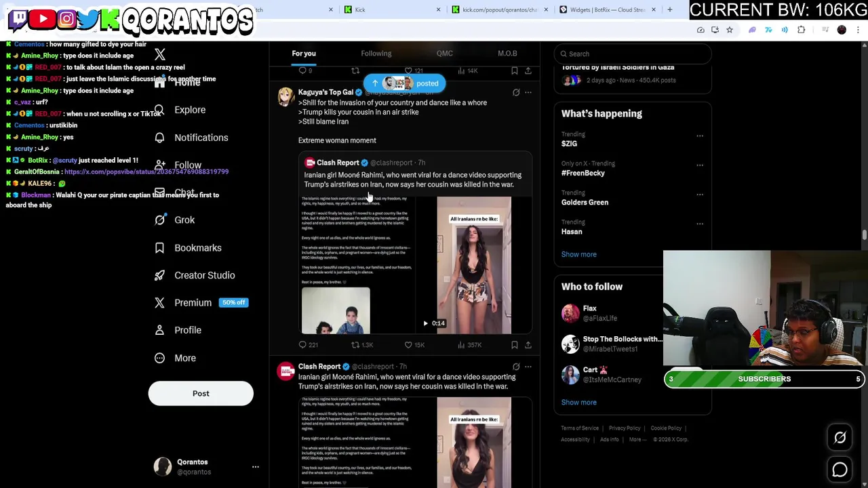Open Grok explain icon on Kaguya's post

(x=516, y=92)
